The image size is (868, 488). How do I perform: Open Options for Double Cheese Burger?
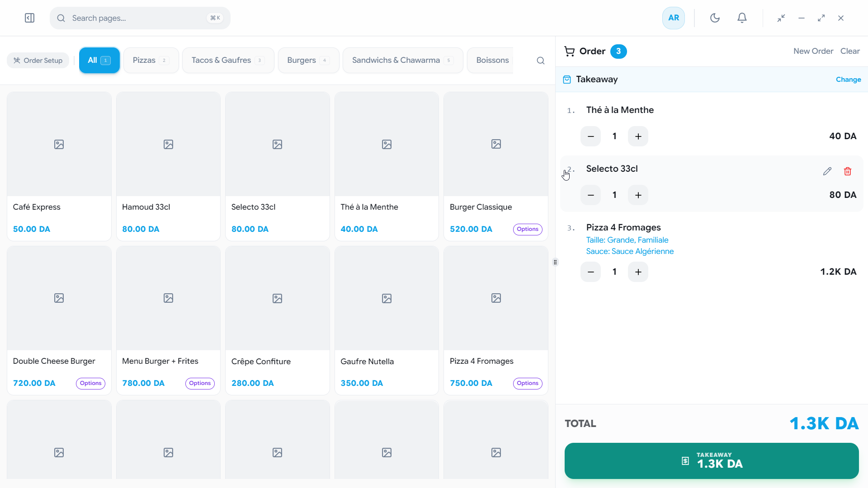coord(90,383)
